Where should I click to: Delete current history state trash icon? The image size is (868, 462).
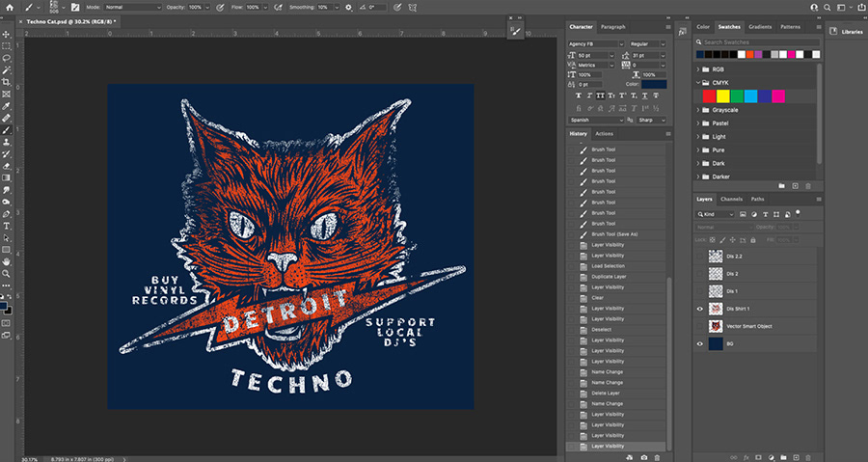pyautogui.click(x=657, y=457)
